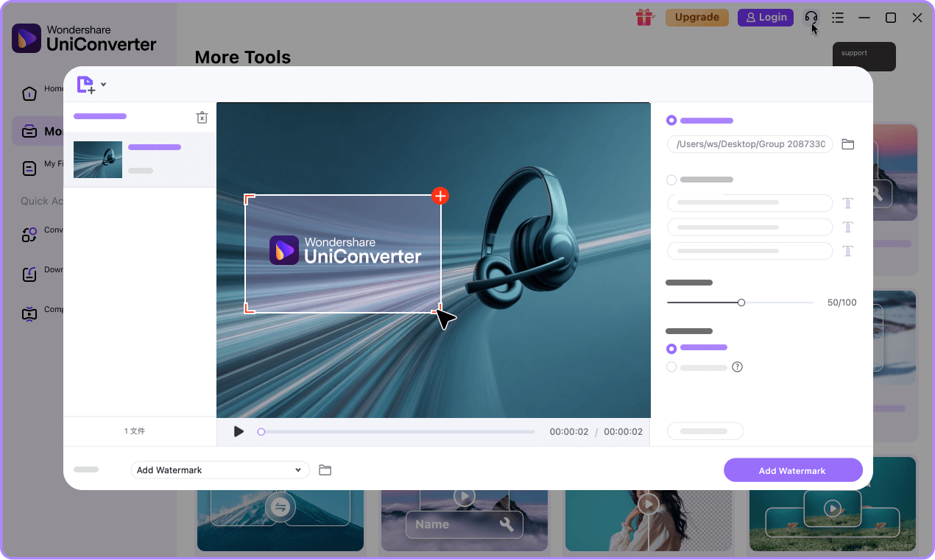Open font settings for third text field
935x560 pixels.
[847, 252]
